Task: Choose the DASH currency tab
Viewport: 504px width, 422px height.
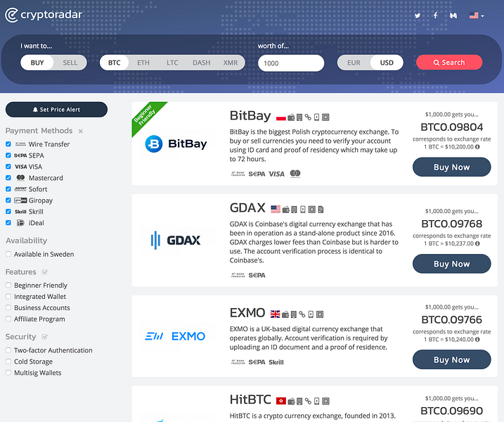Action: point(202,63)
